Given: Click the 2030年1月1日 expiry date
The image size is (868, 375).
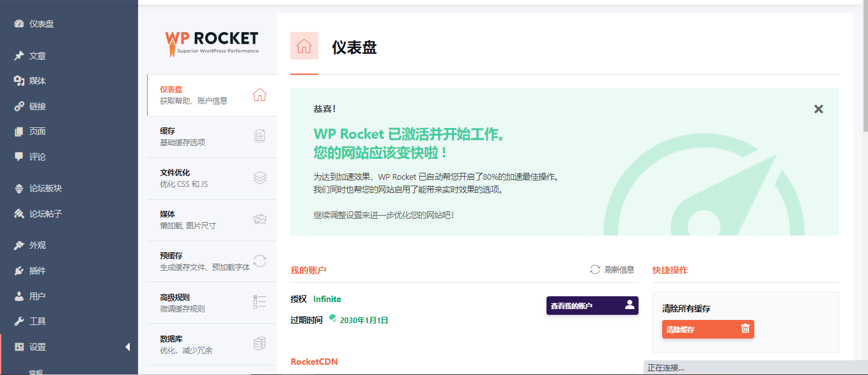Looking at the screenshot, I should point(364,320).
